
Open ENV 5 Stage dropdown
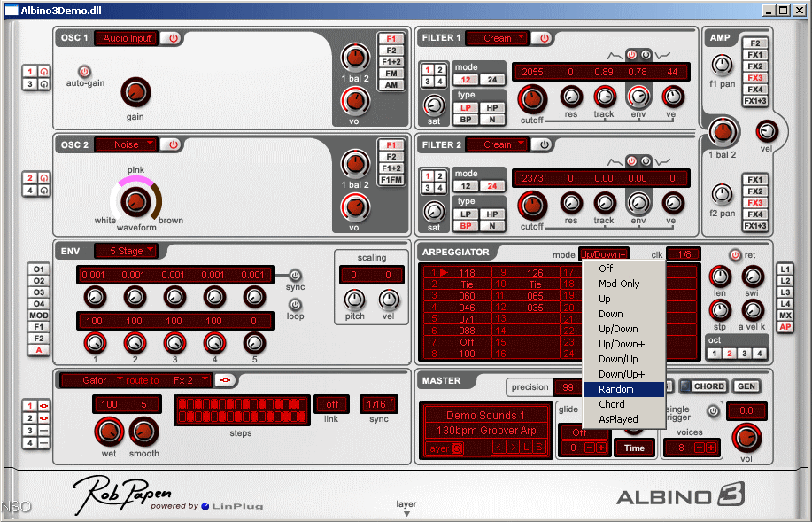pyautogui.click(x=127, y=251)
